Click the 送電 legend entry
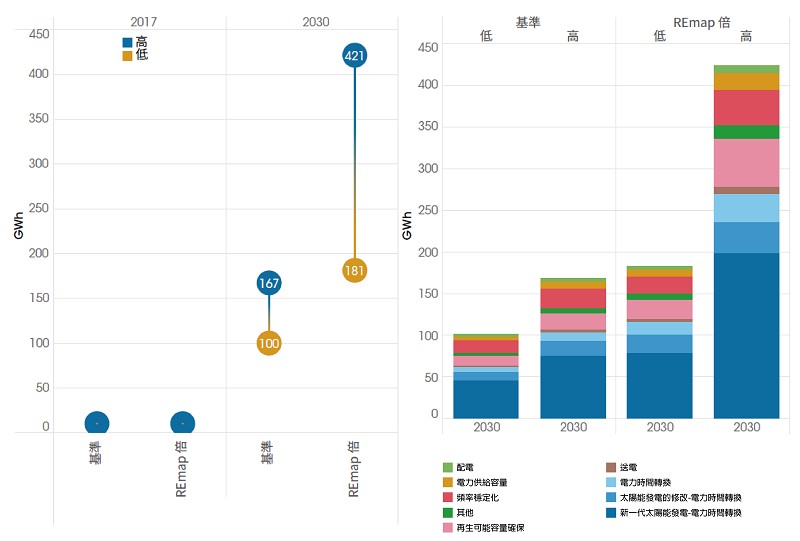Screen dimensions: 800x541 click(x=628, y=467)
